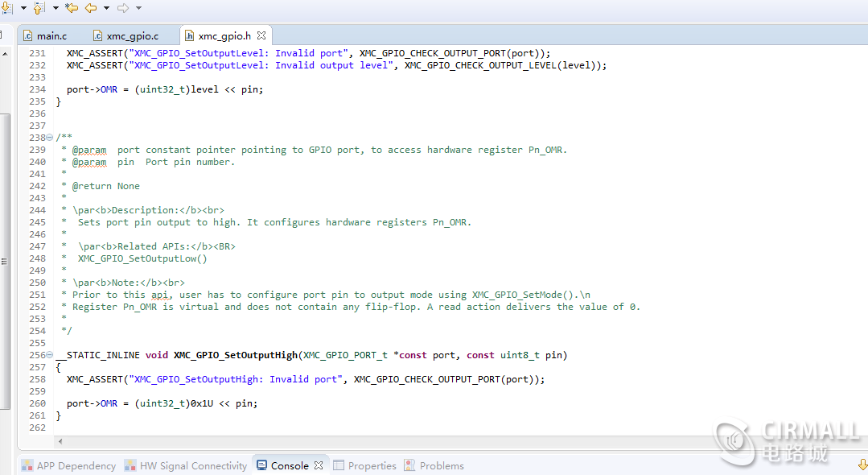Expand the Back history dropdown arrow
This screenshot has width=868, height=475.
(x=106, y=8)
